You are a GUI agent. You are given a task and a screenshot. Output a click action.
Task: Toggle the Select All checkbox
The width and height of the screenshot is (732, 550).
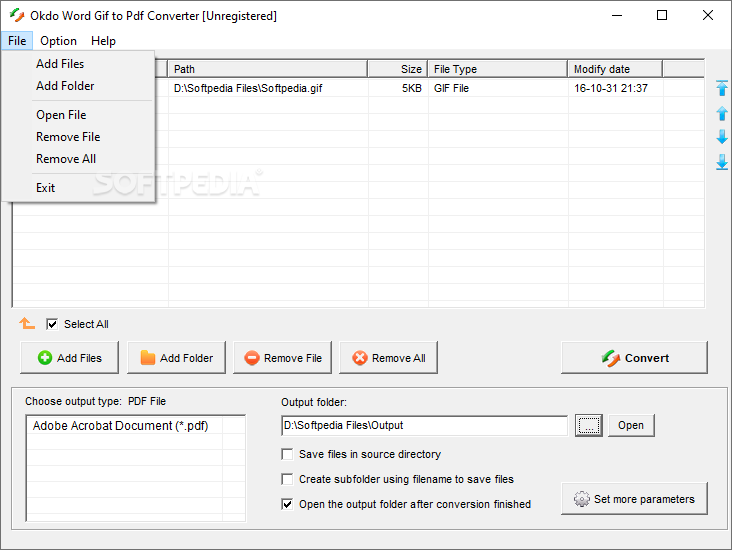52,324
